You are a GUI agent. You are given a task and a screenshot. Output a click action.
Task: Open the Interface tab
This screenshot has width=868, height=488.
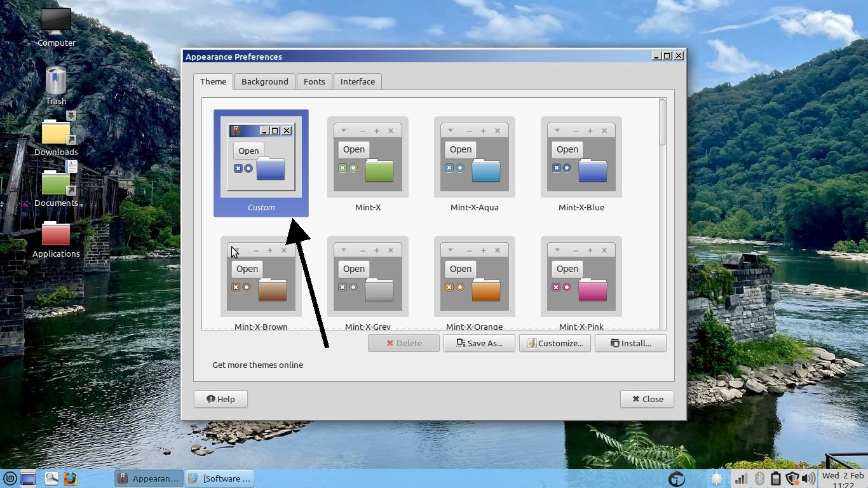tap(357, 81)
